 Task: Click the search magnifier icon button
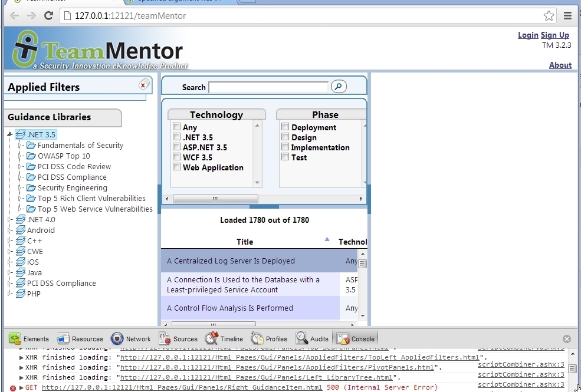339,87
